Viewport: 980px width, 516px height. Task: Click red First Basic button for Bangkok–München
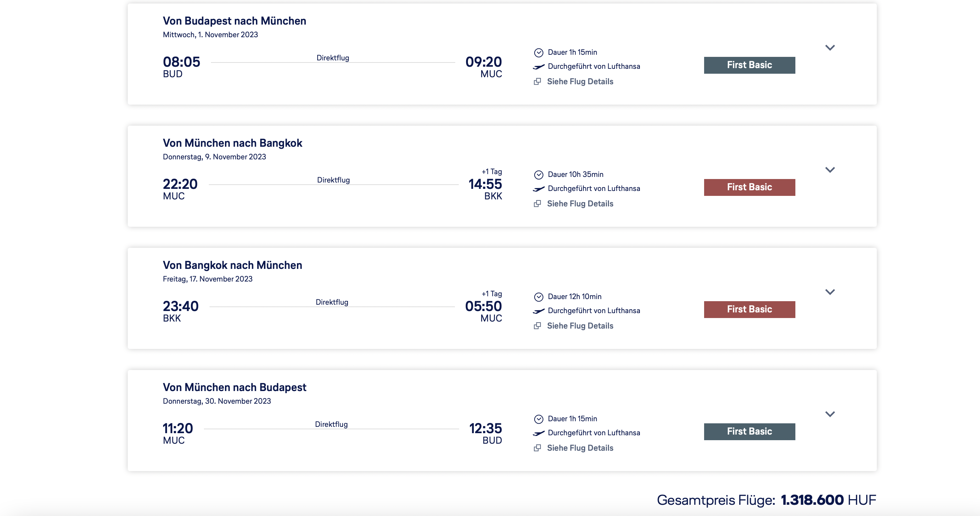(x=749, y=309)
